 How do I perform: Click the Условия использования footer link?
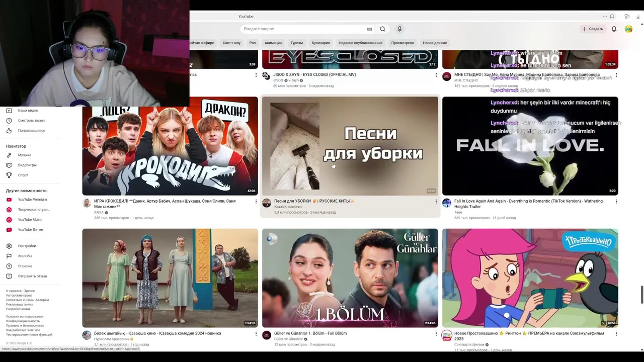click(x=25, y=317)
